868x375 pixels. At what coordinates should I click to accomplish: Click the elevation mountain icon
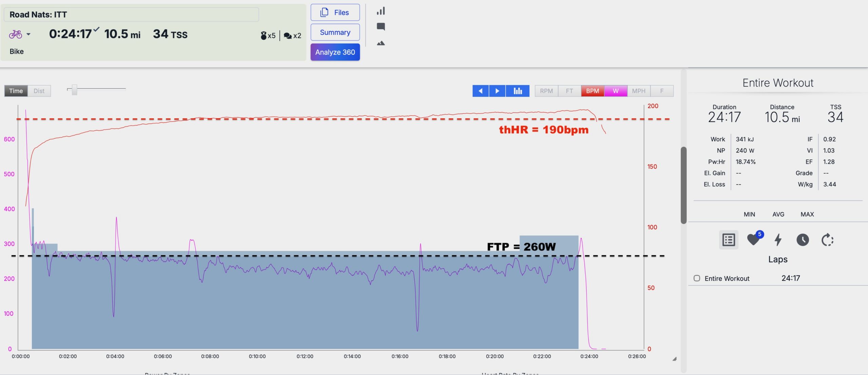point(381,43)
